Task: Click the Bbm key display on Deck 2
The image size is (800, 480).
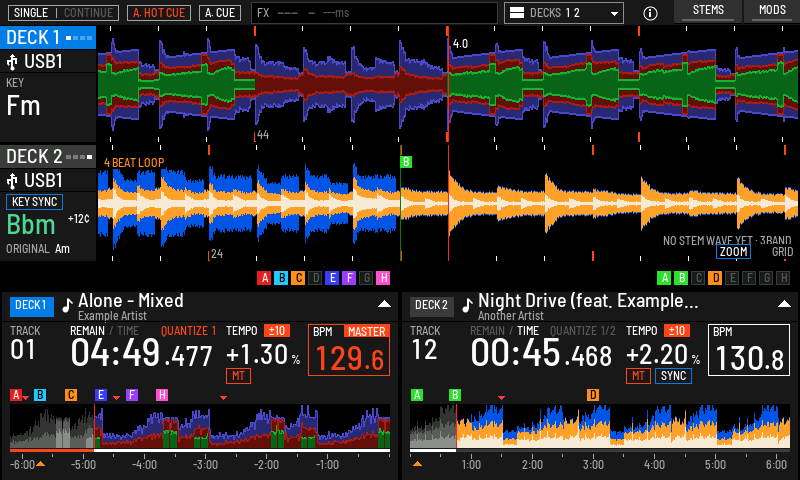Action: pyautogui.click(x=31, y=225)
